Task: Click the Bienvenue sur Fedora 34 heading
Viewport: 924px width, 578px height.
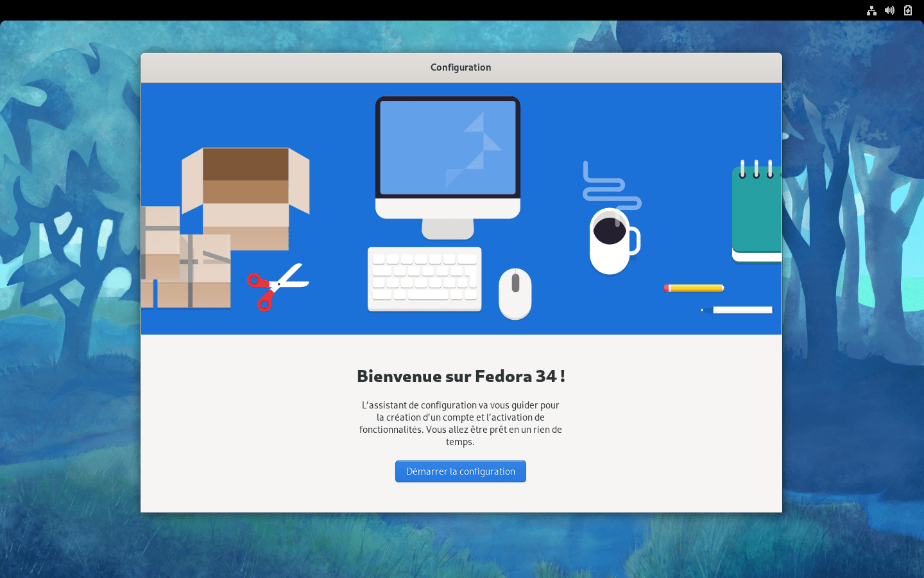Action: click(461, 376)
